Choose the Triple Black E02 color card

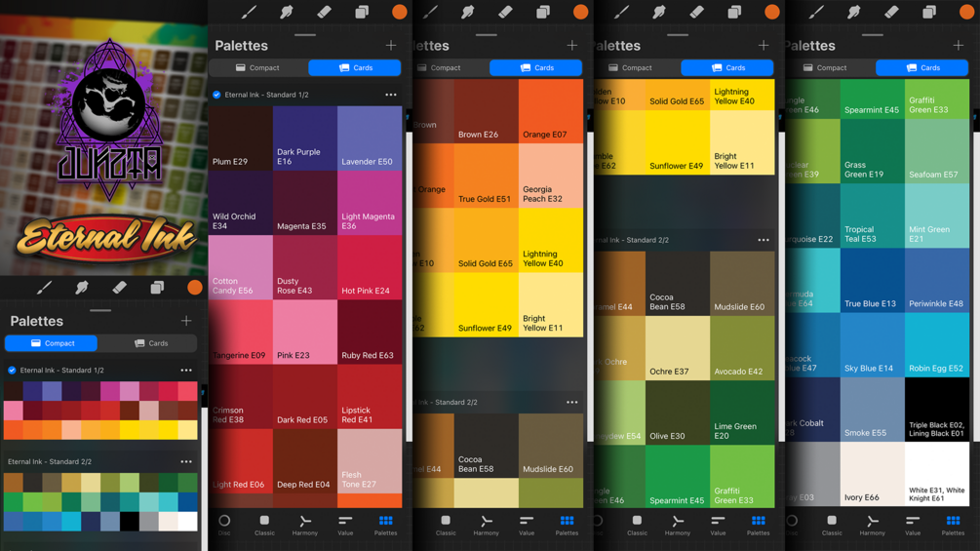[937, 410]
